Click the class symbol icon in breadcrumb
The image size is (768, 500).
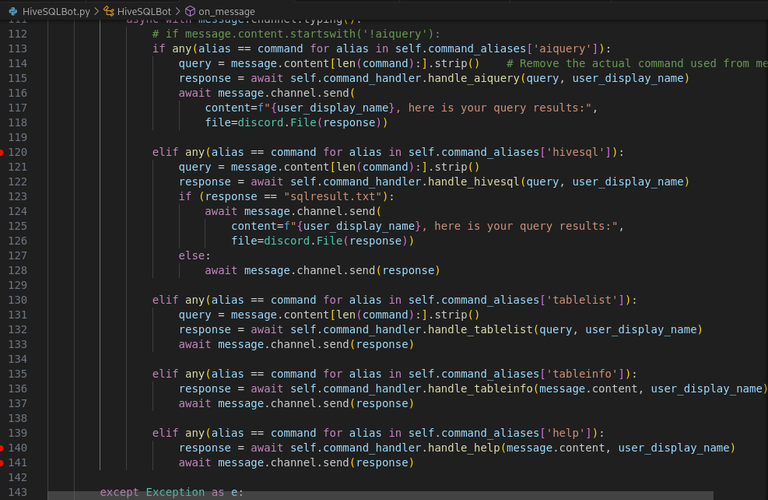(109, 11)
